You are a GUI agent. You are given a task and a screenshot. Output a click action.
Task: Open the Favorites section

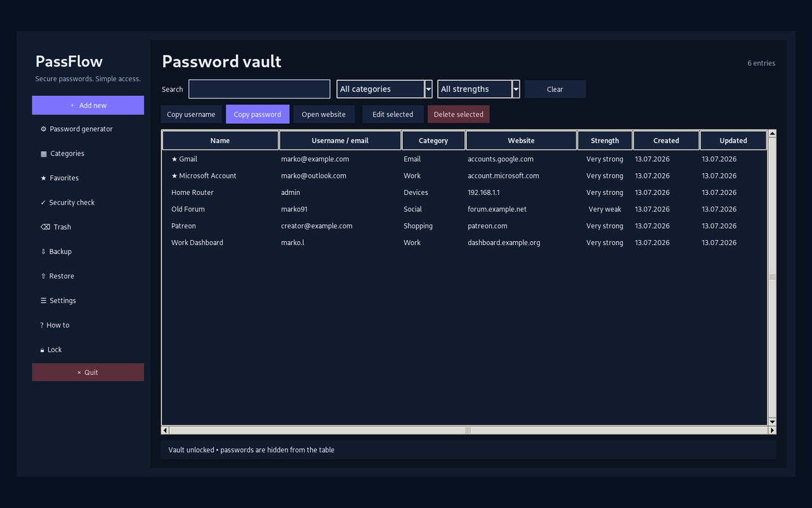point(88,178)
